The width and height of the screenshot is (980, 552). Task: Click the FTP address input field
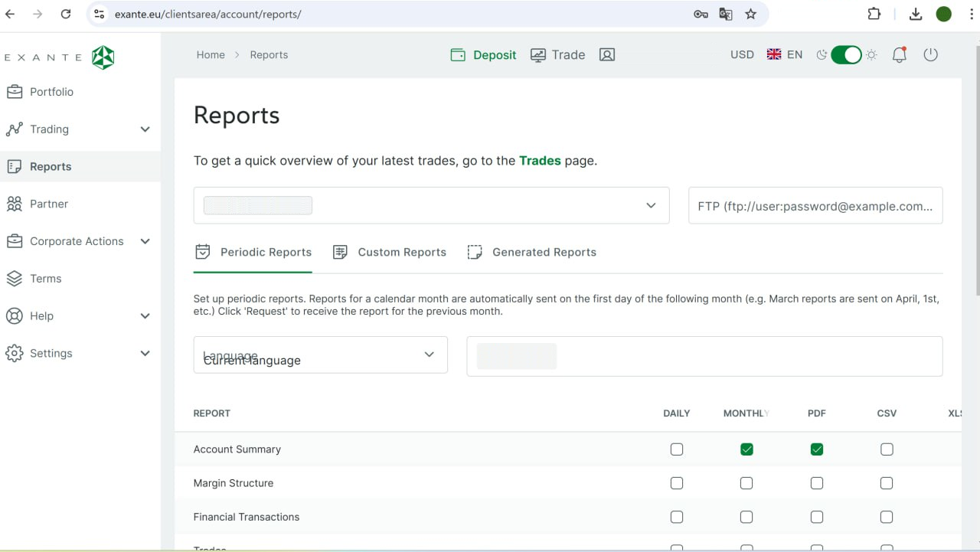coord(815,206)
